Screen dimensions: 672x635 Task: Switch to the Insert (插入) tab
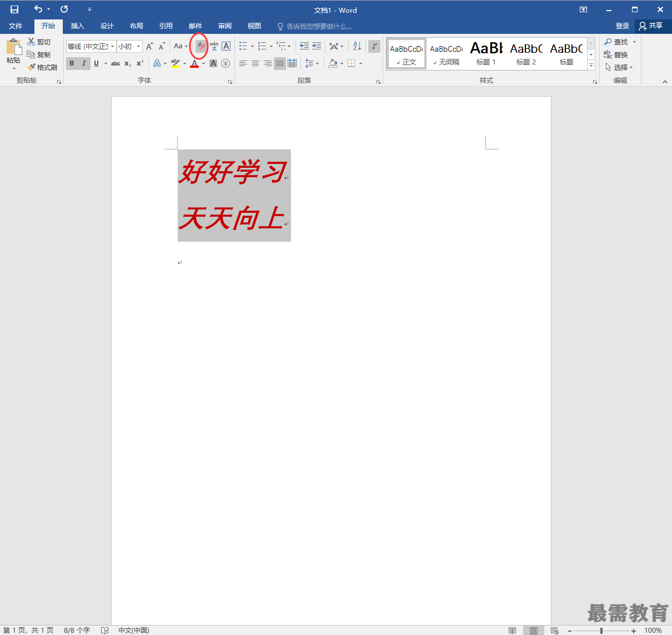[x=78, y=26]
